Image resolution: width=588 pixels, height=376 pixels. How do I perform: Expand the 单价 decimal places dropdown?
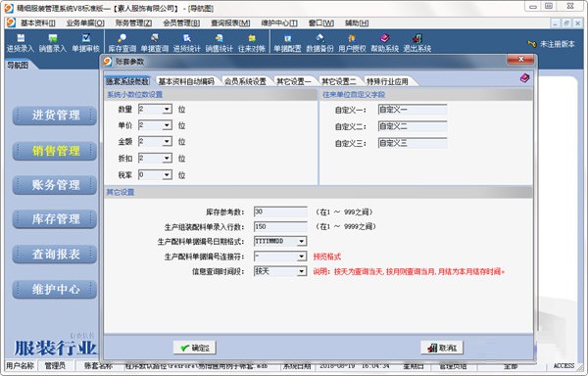click(x=167, y=125)
